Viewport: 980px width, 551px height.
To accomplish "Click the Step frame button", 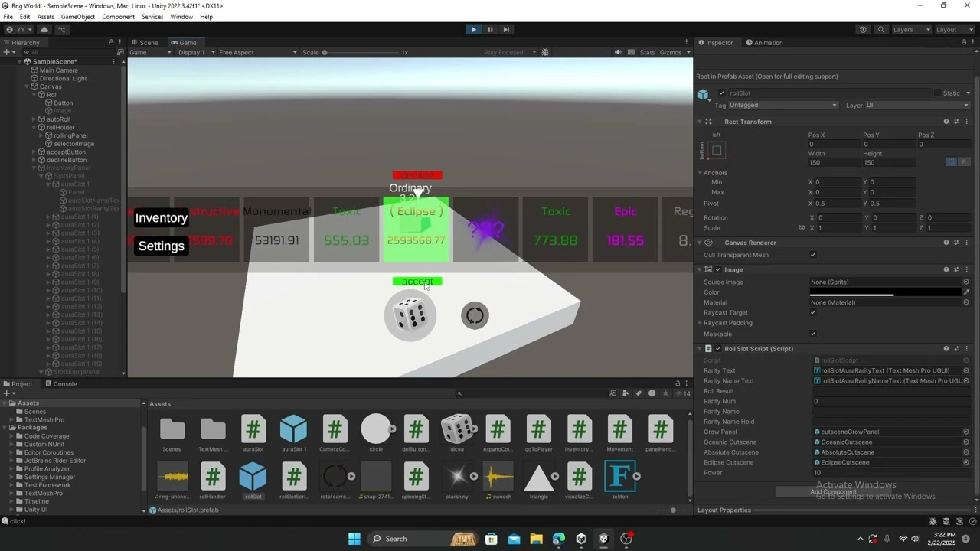I will coord(506,29).
